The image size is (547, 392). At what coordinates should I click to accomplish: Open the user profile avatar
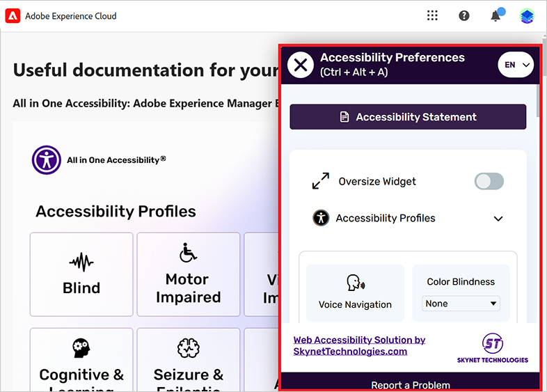[527, 15]
